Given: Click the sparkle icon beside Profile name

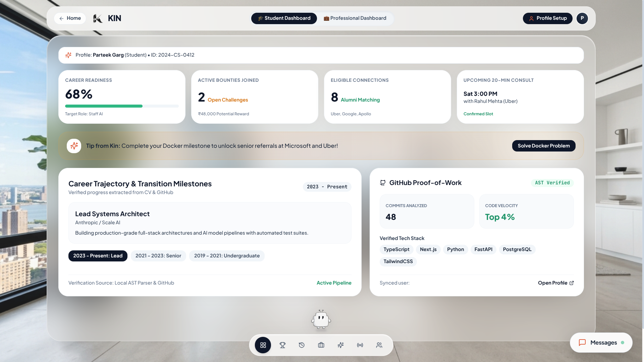Looking at the screenshot, I should pos(68,55).
